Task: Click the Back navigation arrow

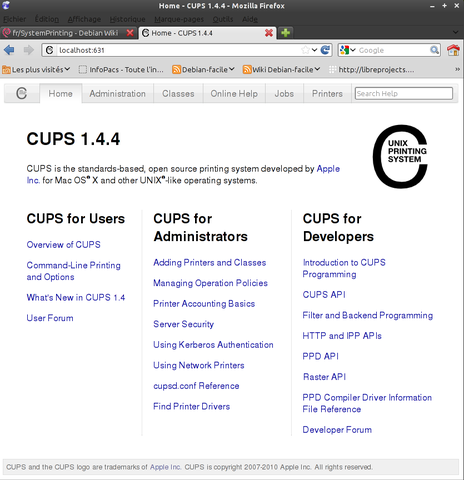Action: coord(9,50)
